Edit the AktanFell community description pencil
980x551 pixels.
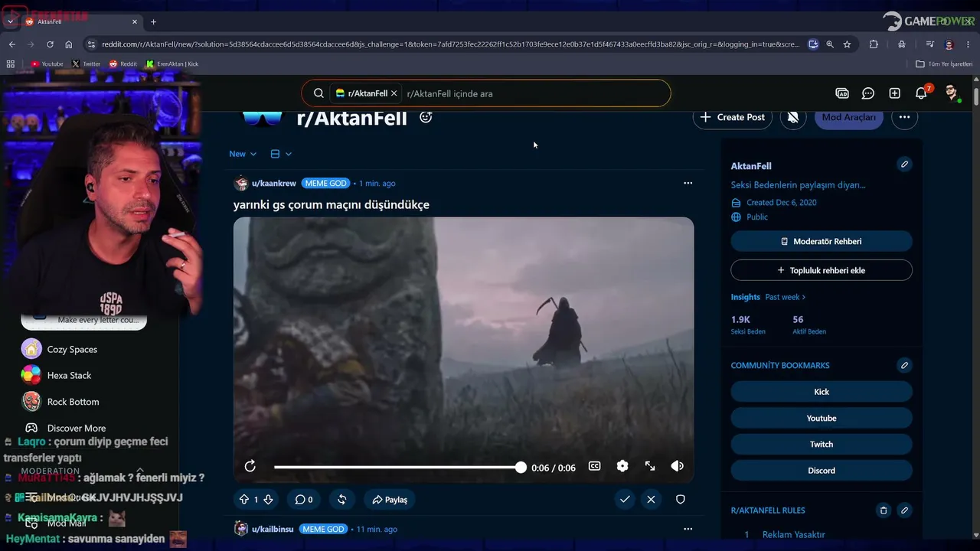[x=904, y=165]
